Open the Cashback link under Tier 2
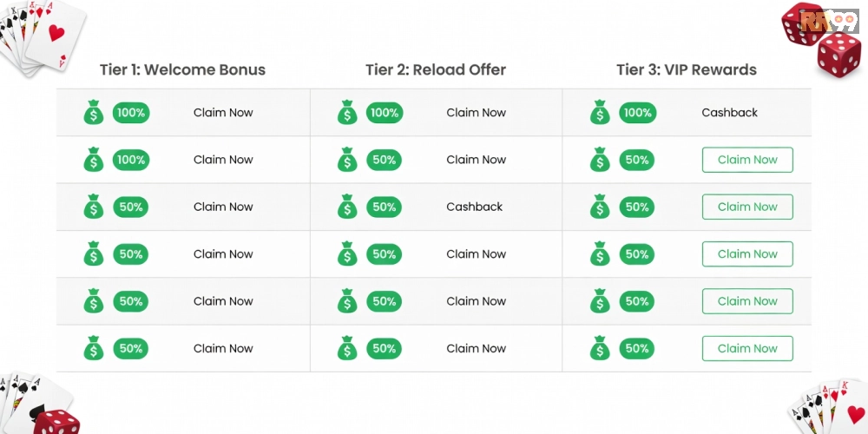The height and width of the screenshot is (434, 868). 475,207
